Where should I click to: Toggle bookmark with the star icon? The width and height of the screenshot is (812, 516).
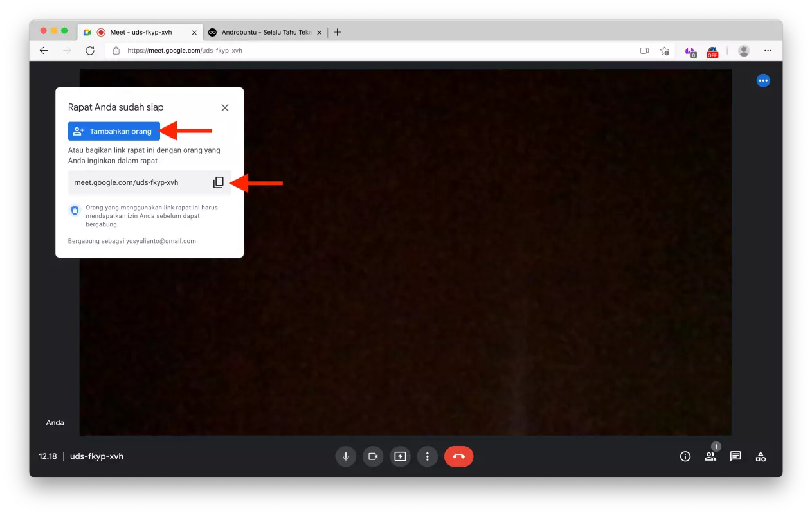[665, 50]
